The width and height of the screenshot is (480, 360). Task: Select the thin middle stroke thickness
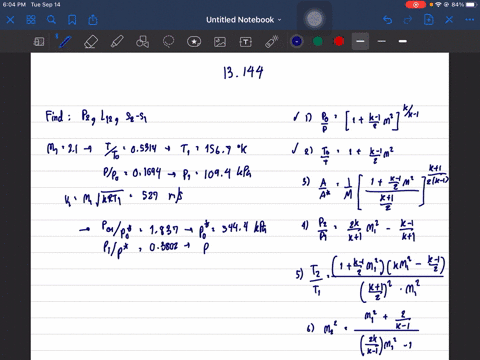382,41
